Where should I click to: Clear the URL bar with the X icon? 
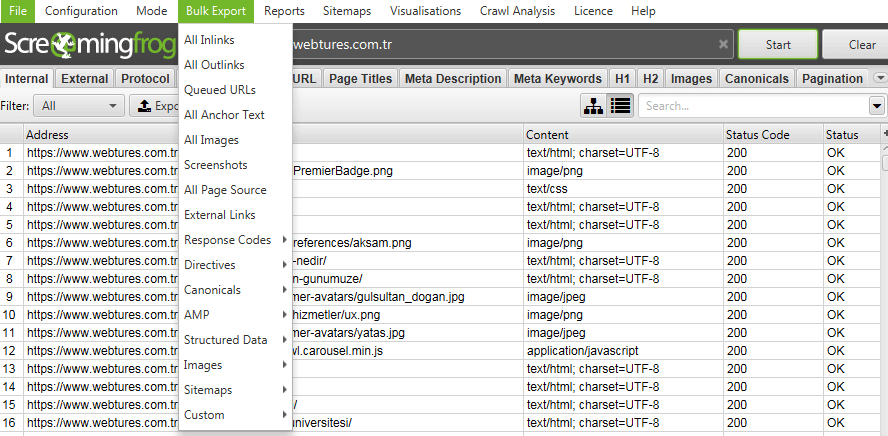pos(723,45)
